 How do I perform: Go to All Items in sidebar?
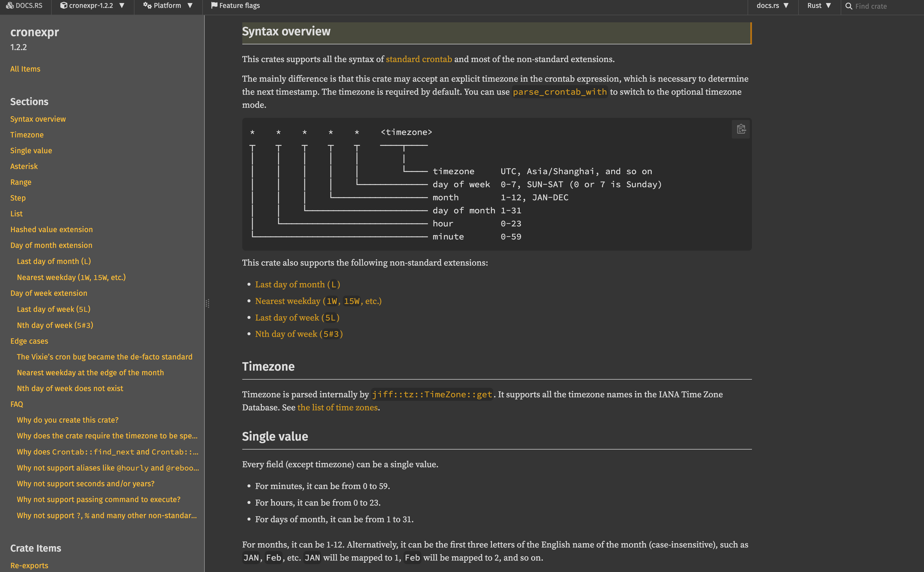click(25, 69)
